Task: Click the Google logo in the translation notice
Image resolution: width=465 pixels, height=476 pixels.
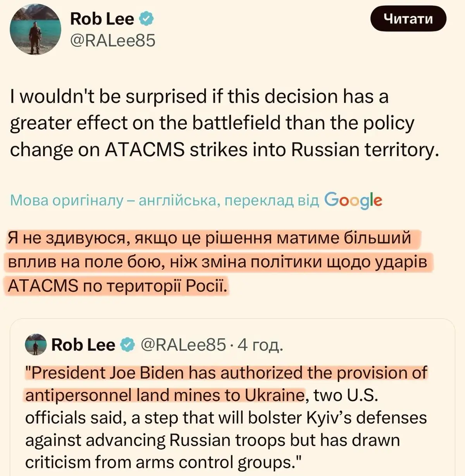Action: coord(353,200)
